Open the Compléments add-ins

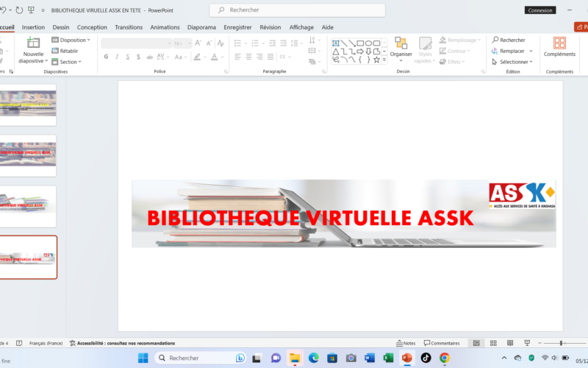pyautogui.click(x=559, y=47)
